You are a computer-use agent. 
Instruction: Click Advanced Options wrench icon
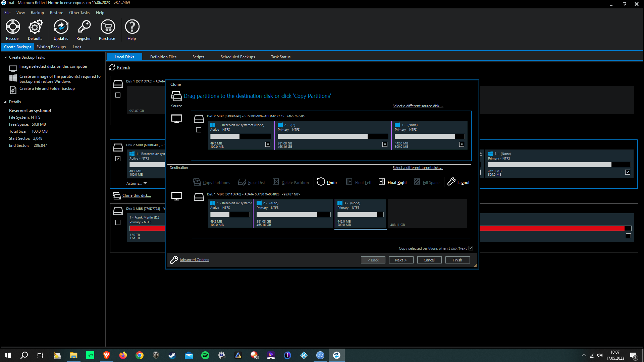coord(174,260)
